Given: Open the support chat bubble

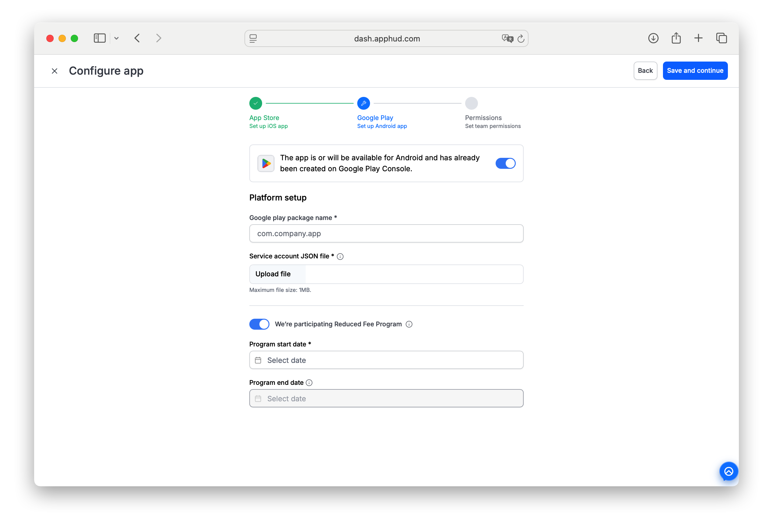Looking at the screenshot, I should click(728, 471).
